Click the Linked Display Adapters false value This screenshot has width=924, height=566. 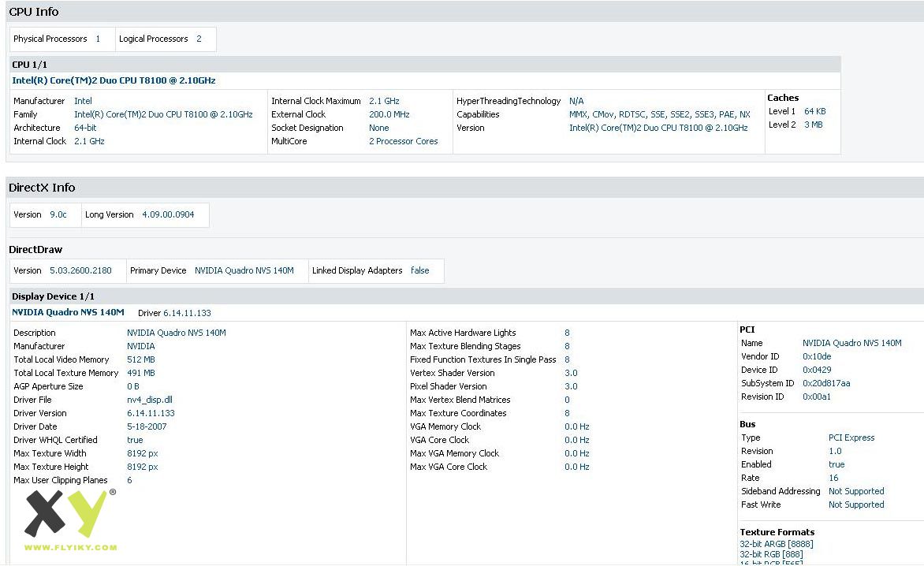pos(419,270)
